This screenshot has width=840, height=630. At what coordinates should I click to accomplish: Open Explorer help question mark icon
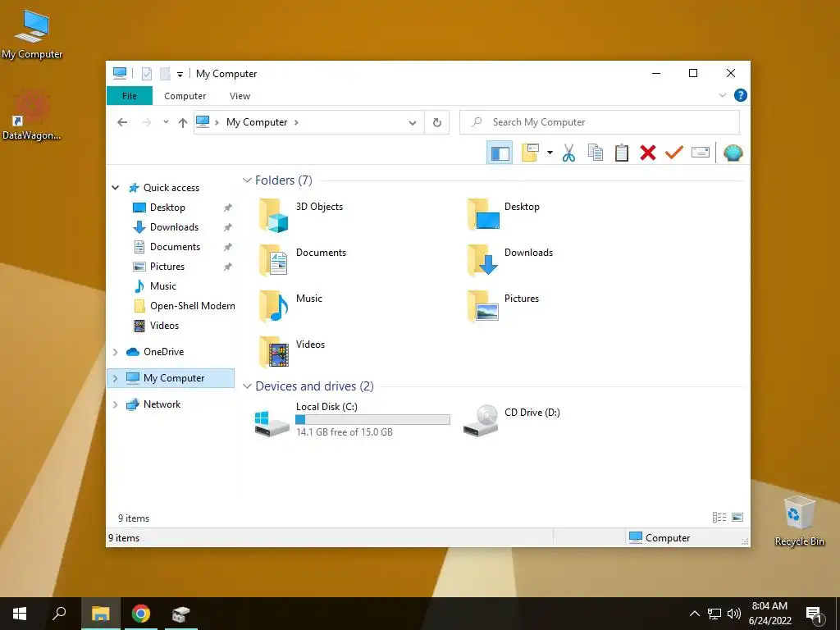741,95
